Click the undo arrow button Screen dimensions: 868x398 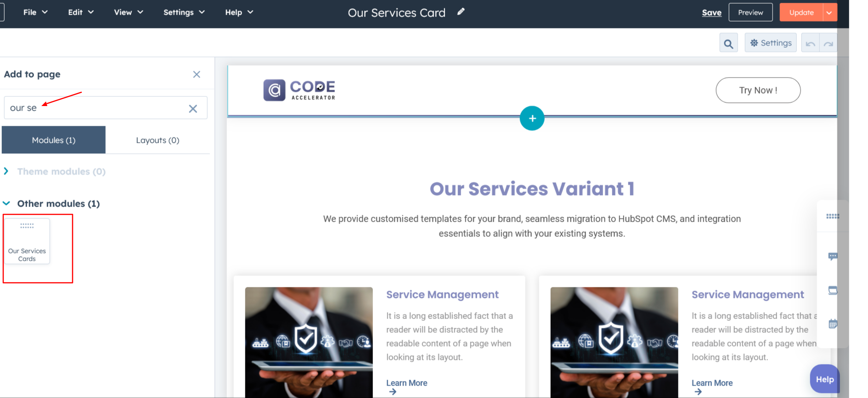[x=810, y=44]
